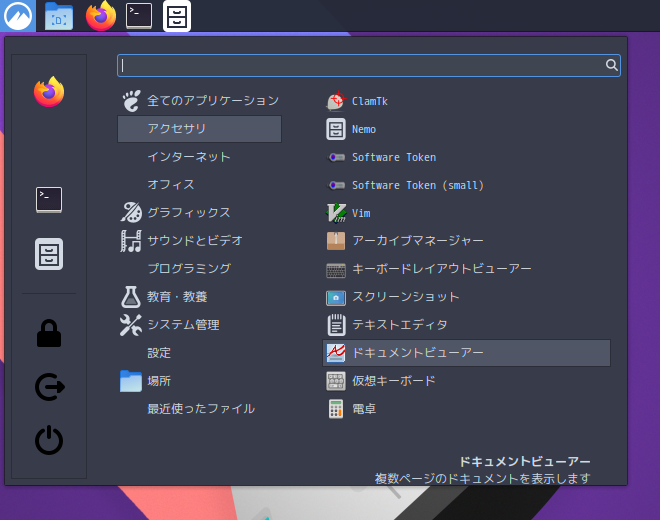Select the オフィス category
Screen dimensions: 660x520
(200, 184)
